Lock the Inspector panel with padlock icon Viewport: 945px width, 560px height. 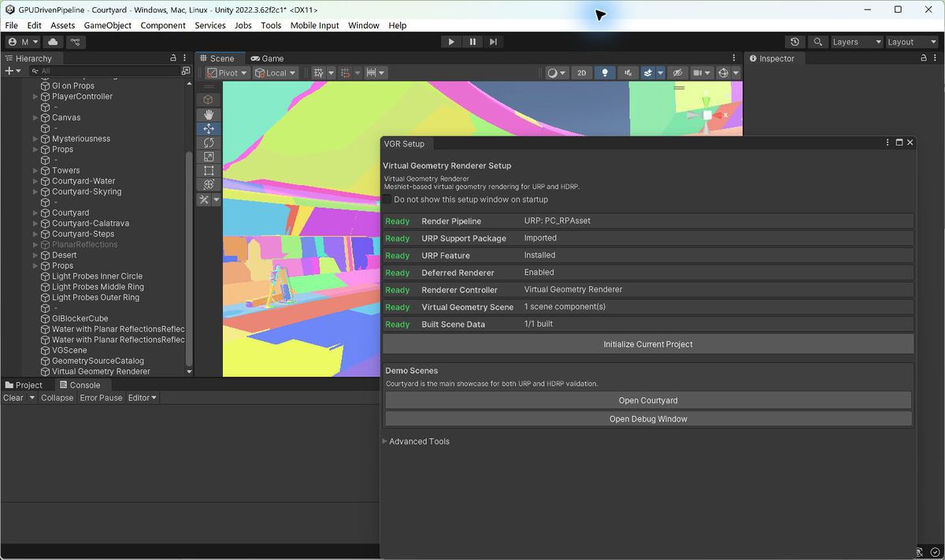pyautogui.click(x=925, y=58)
